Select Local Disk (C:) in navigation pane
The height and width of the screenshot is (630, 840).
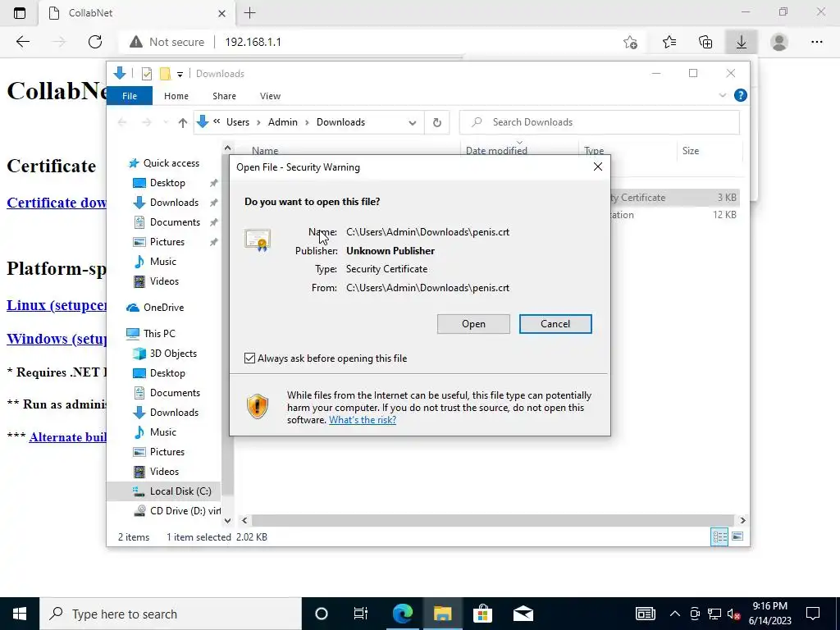click(x=180, y=491)
